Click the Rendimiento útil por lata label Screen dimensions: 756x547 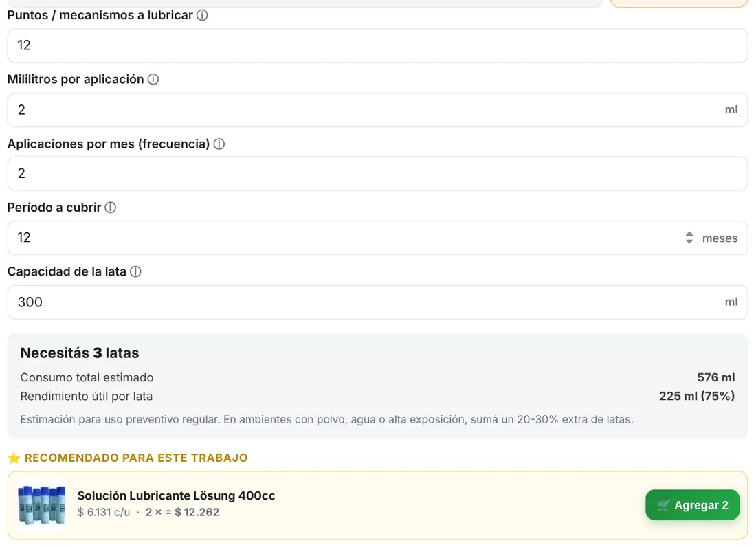tap(87, 396)
